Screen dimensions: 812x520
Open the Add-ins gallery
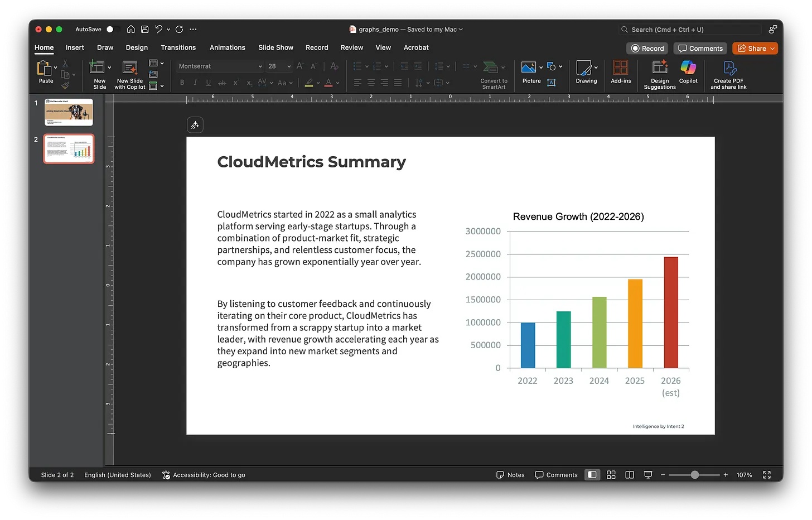[621, 72]
